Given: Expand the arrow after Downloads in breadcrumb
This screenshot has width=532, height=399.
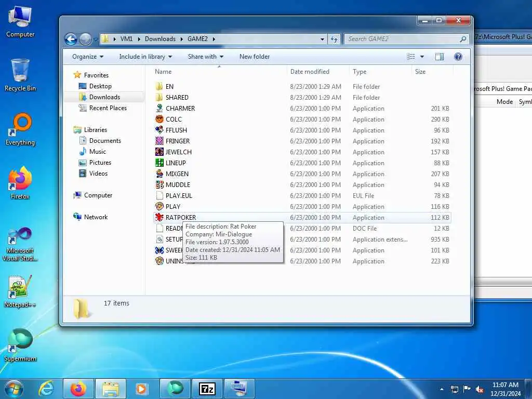Looking at the screenshot, I should click(x=181, y=39).
